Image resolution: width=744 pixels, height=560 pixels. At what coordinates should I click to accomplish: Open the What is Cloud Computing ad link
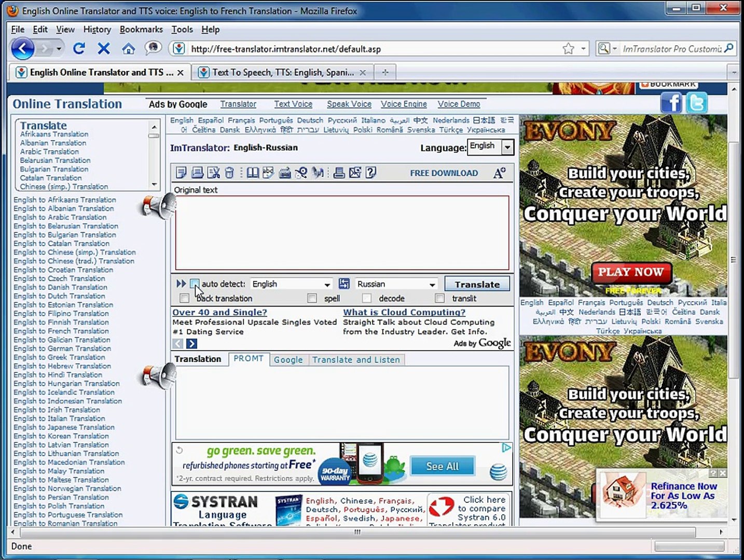click(x=404, y=312)
